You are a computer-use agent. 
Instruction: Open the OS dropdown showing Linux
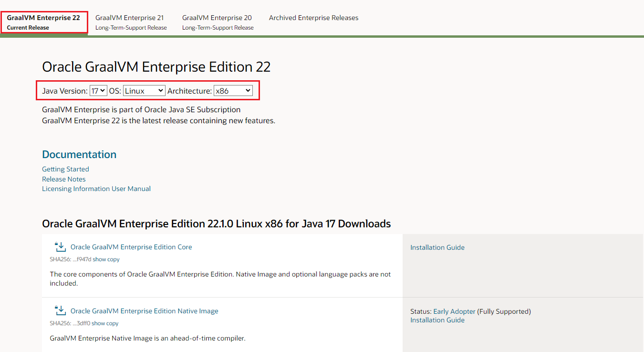point(144,91)
